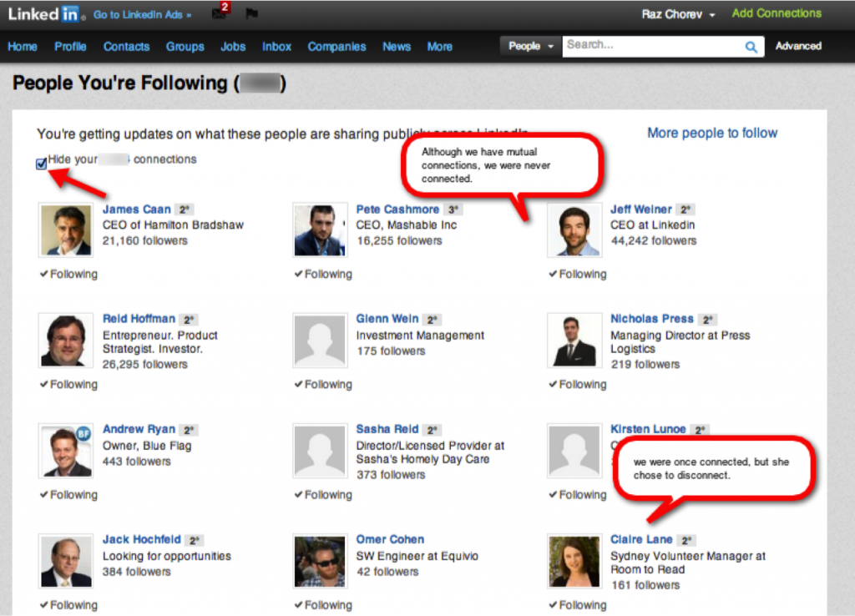
Task: Expand the More navigation menu
Action: pos(439,47)
